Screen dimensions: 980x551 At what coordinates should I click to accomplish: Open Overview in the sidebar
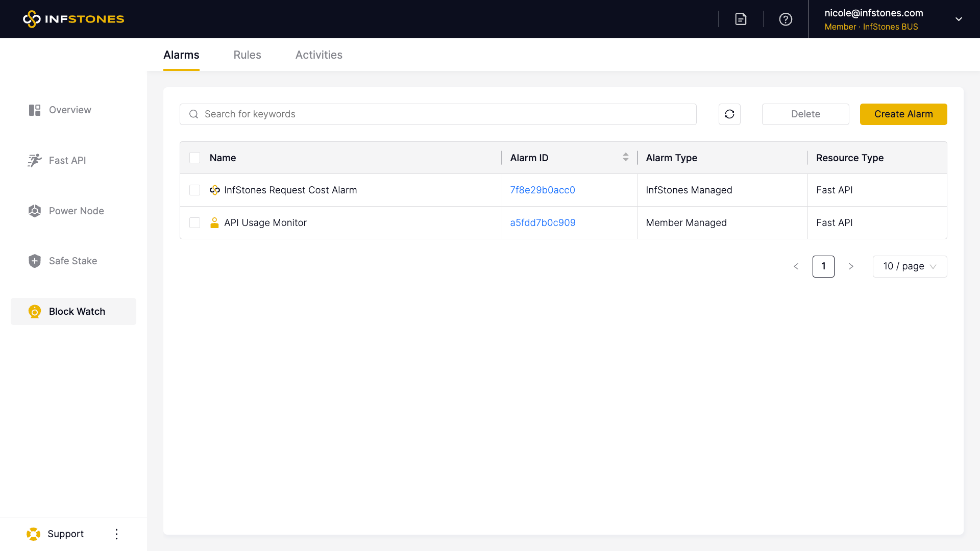pyautogui.click(x=70, y=110)
